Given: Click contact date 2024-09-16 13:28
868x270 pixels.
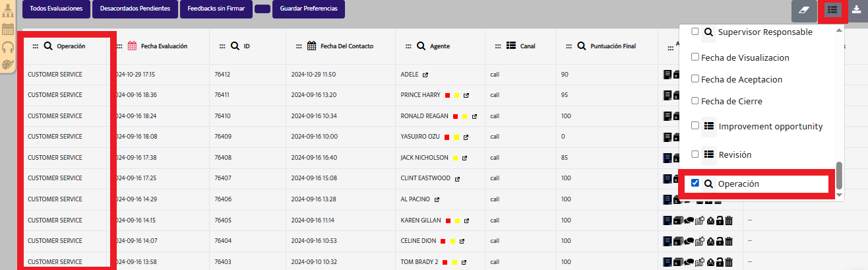Looking at the screenshot, I should click(x=314, y=199).
